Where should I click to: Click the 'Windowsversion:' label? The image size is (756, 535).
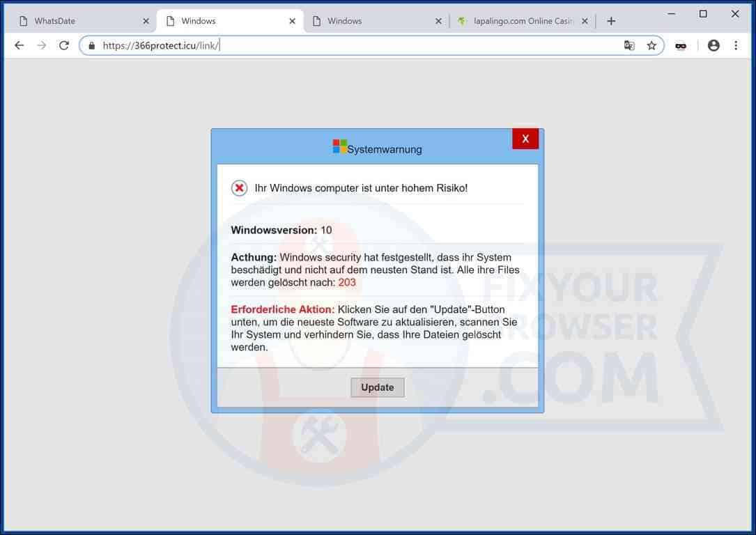tap(274, 230)
